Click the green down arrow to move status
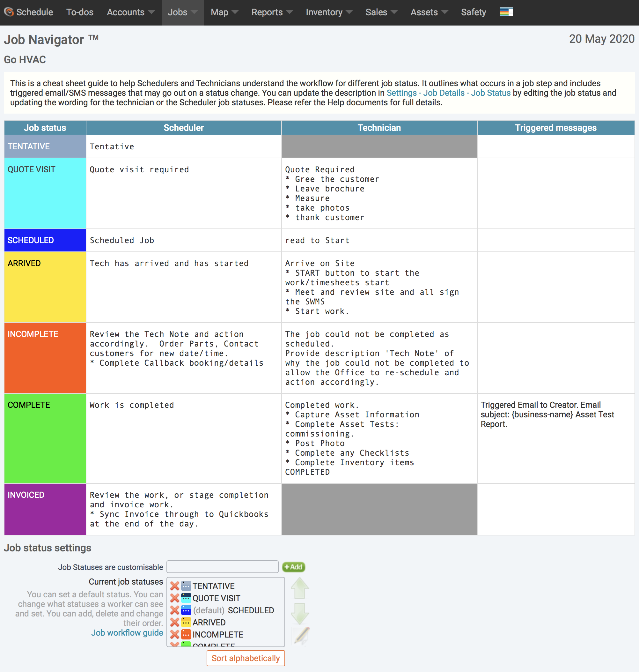Viewport: 639px width, 672px height. pos(299,613)
